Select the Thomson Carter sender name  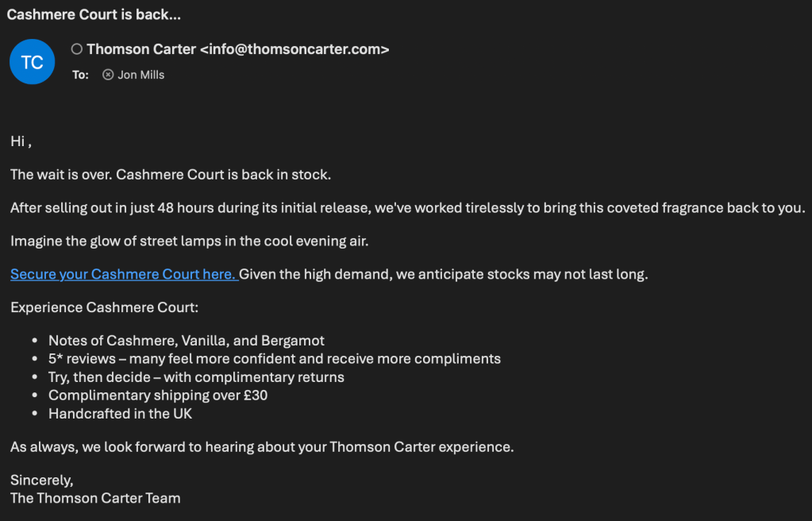point(141,49)
